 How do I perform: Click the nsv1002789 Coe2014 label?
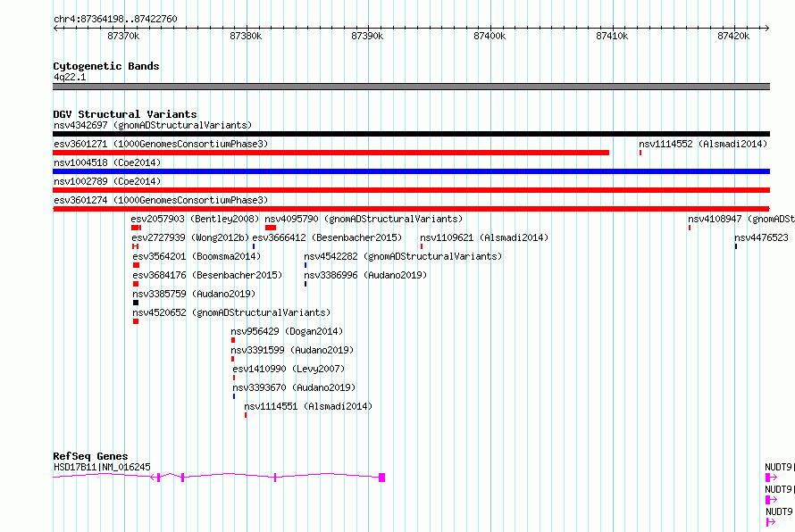pos(107,181)
